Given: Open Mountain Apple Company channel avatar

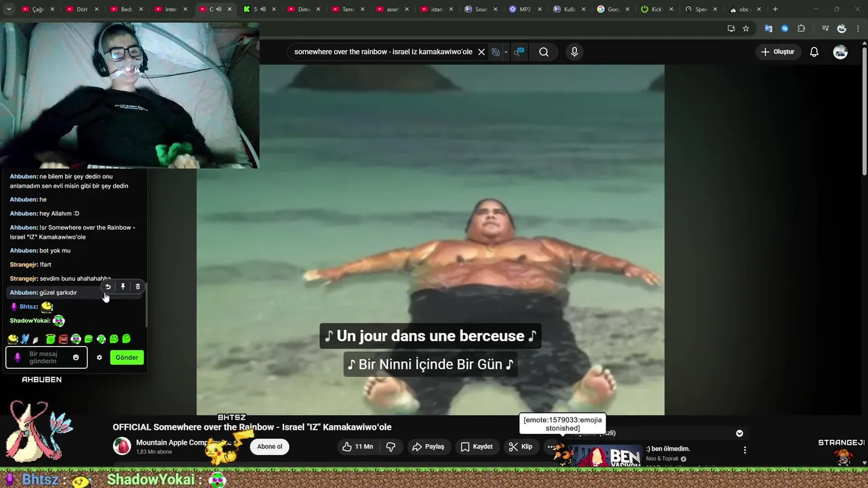Looking at the screenshot, I should click(122, 446).
